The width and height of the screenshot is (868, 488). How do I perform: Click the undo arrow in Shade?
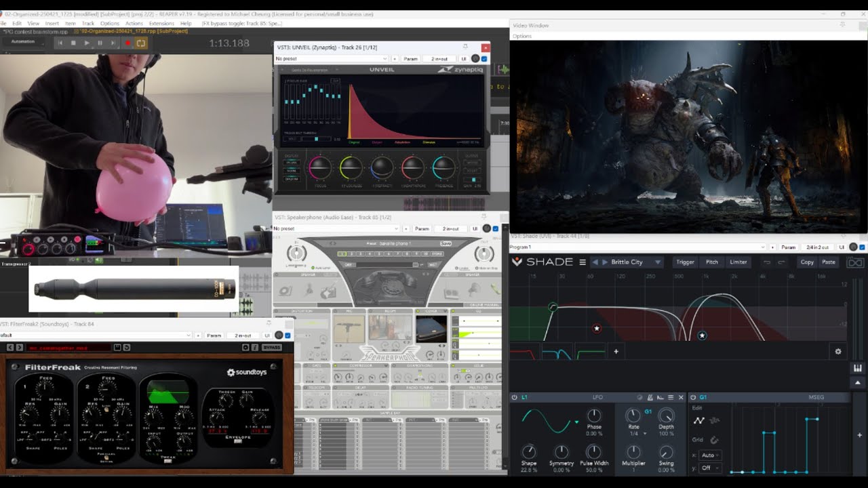click(x=767, y=262)
